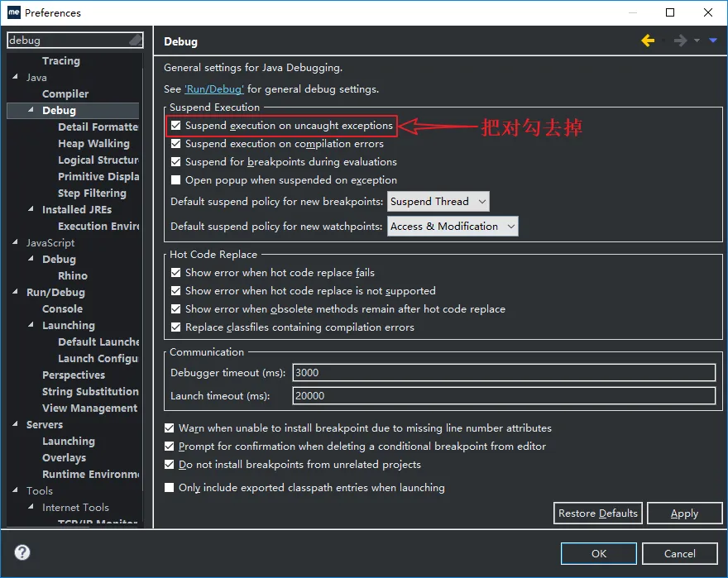Toggle Do not install breakpoints from unrelated projects
Screen dimensions: 728x578
click(x=170, y=465)
